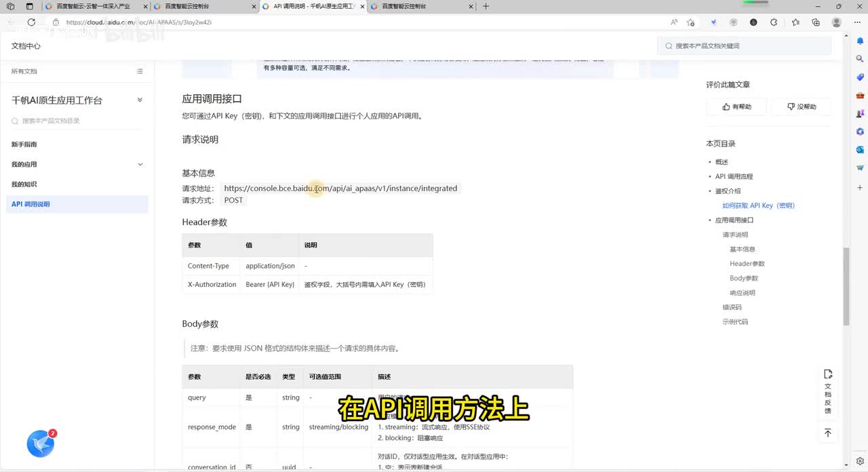The height and width of the screenshot is (472, 868).
Task: Expand the 我的应用 sidebar section
Action: coord(140,164)
